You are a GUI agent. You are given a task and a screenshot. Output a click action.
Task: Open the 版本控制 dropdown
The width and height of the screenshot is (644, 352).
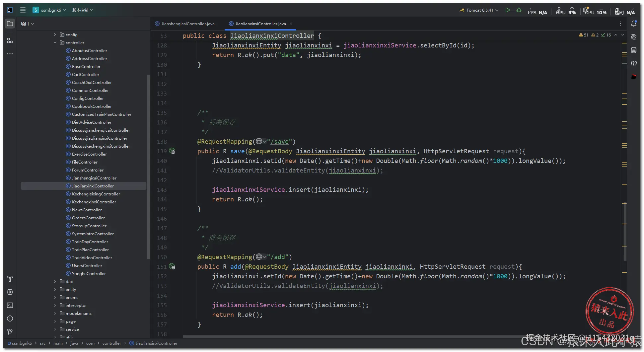coord(83,10)
